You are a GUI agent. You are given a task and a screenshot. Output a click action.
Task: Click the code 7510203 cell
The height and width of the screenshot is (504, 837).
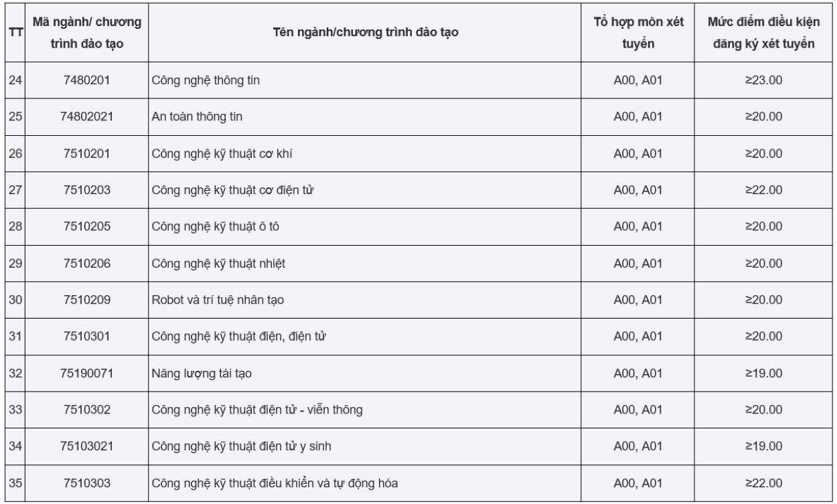(x=87, y=190)
